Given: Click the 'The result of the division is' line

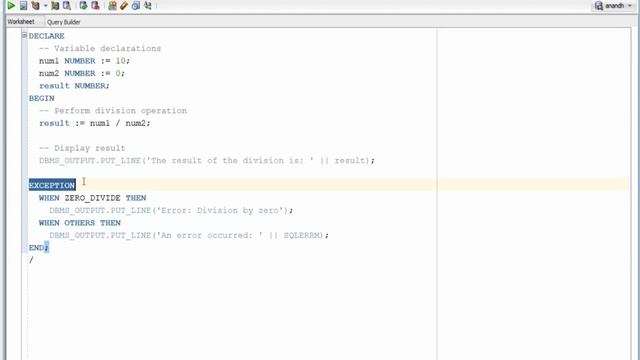Looking at the screenshot, I should point(207,160).
